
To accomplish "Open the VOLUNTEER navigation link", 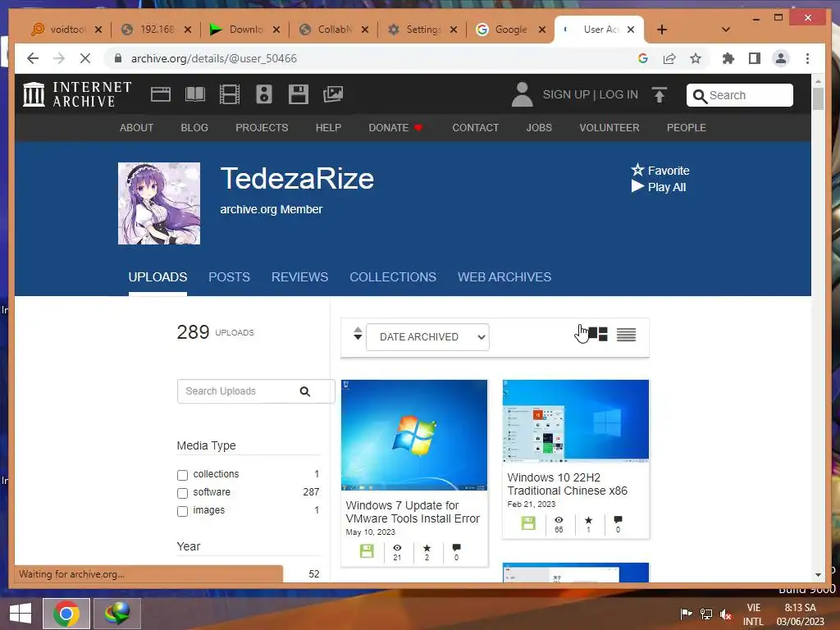I will [609, 127].
